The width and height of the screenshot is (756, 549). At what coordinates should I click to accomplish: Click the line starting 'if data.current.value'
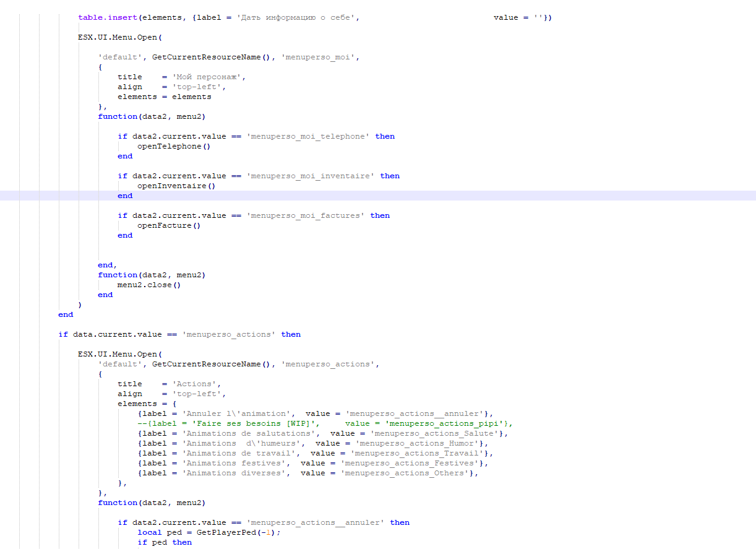[179, 334]
